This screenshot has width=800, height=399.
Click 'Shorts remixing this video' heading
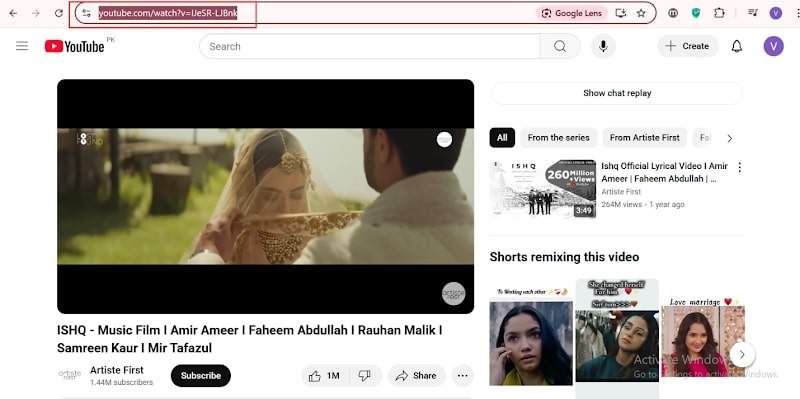coord(564,257)
